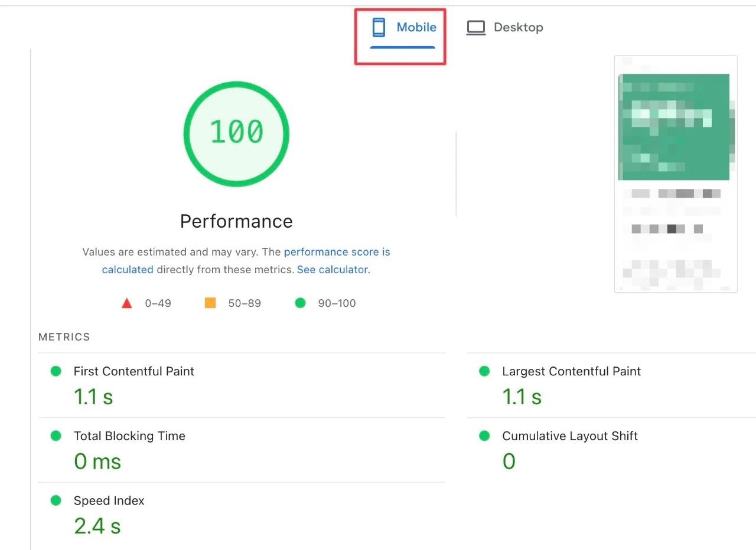Click the Speed Index 2.4 s value
Screen dimensions: 756x550
(x=97, y=525)
